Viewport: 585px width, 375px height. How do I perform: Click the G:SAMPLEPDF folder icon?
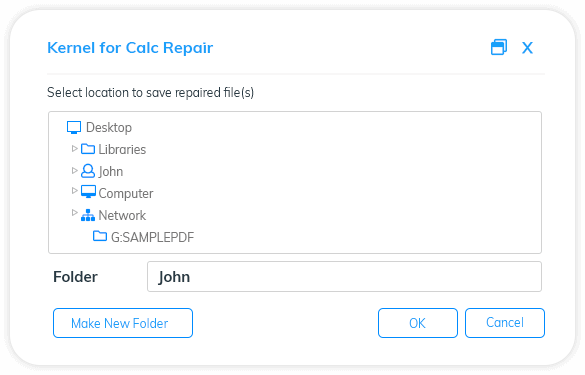coord(100,236)
